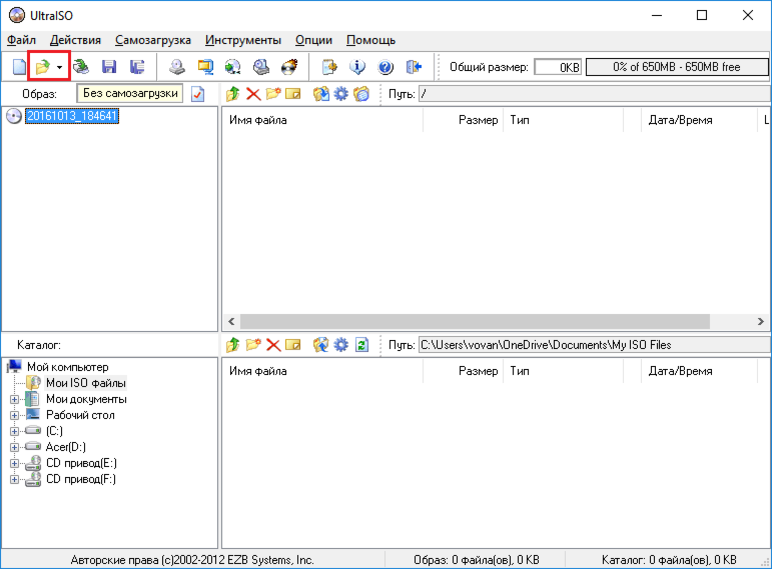Click the image Путь field showing /
The height and width of the screenshot is (569, 772).
pyautogui.click(x=595, y=94)
